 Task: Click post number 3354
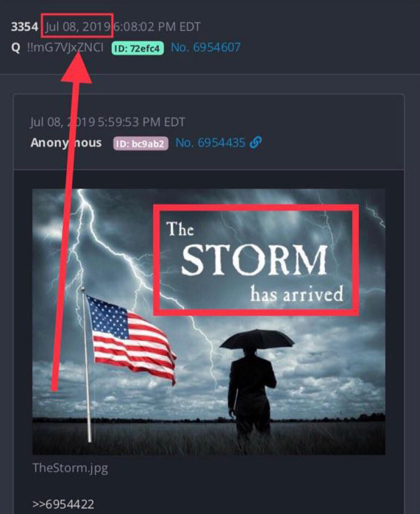pyautogui.click(x=24, y=27)
